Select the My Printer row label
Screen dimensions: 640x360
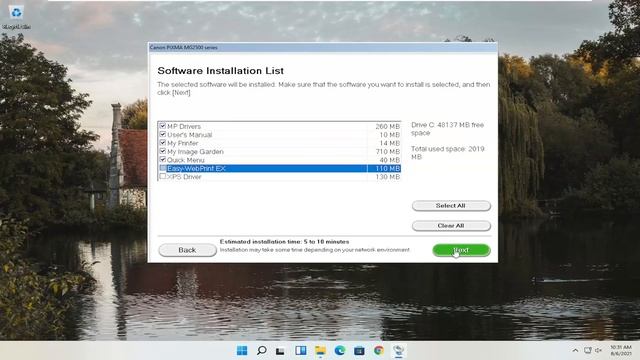182,143
